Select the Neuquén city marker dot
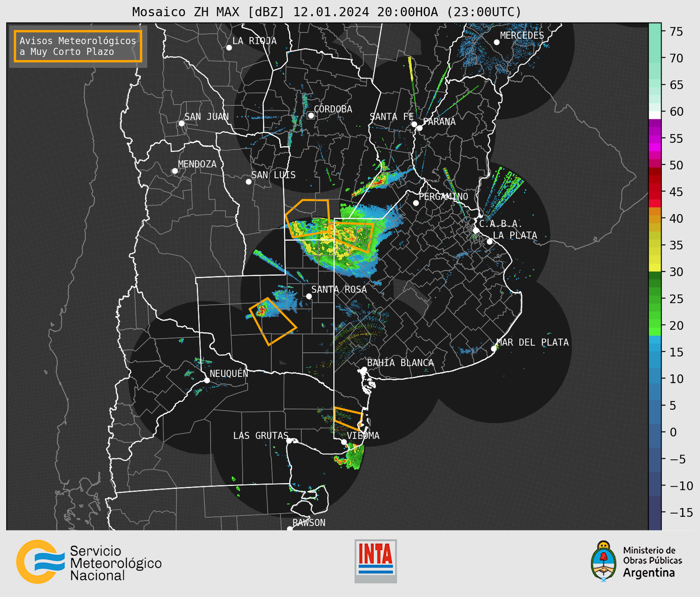700x597 pixels. tap(207, 380)
